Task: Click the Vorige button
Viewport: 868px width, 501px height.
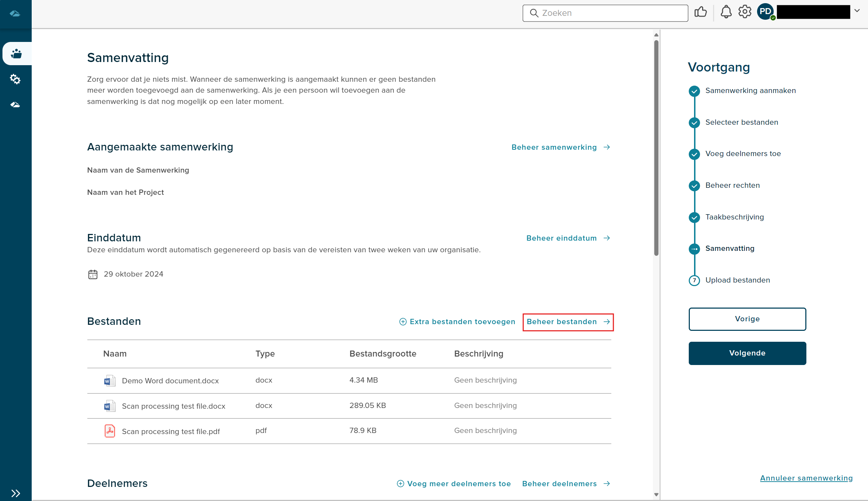Action: coord(747,319)
